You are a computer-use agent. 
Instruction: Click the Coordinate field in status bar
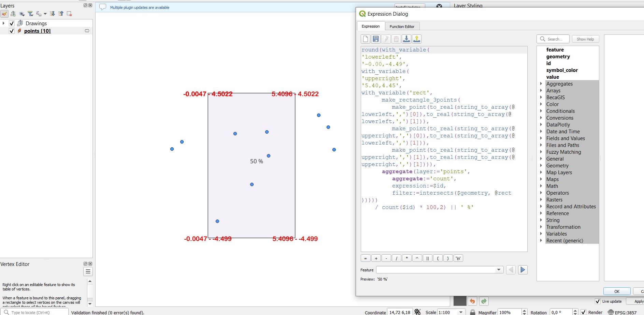point(400,312)
